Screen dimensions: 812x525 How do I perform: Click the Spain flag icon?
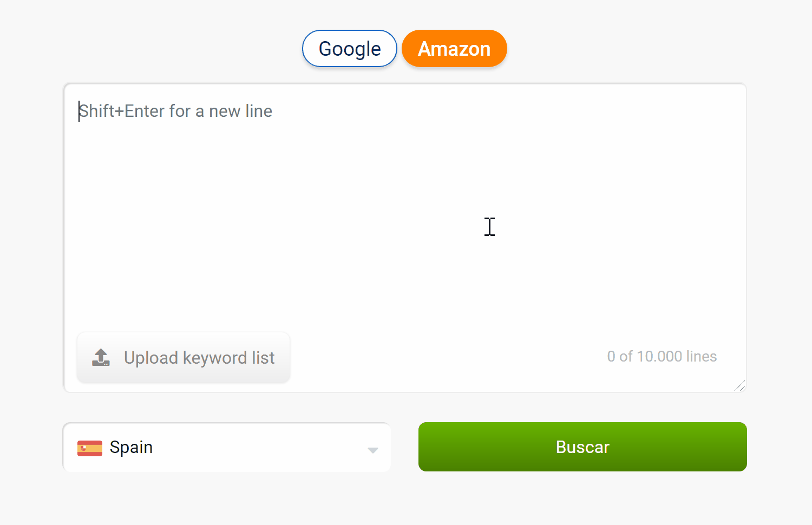90,448
